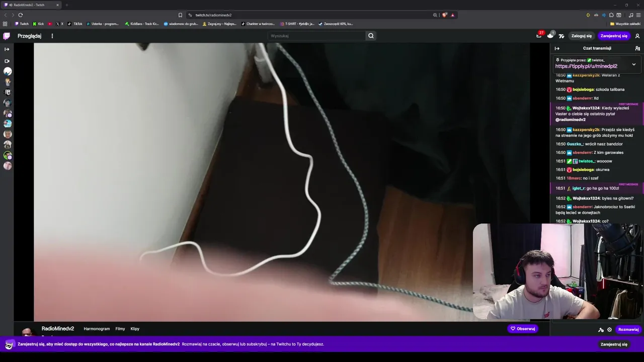Switch to the Harmonogram tab

(97, 329)
